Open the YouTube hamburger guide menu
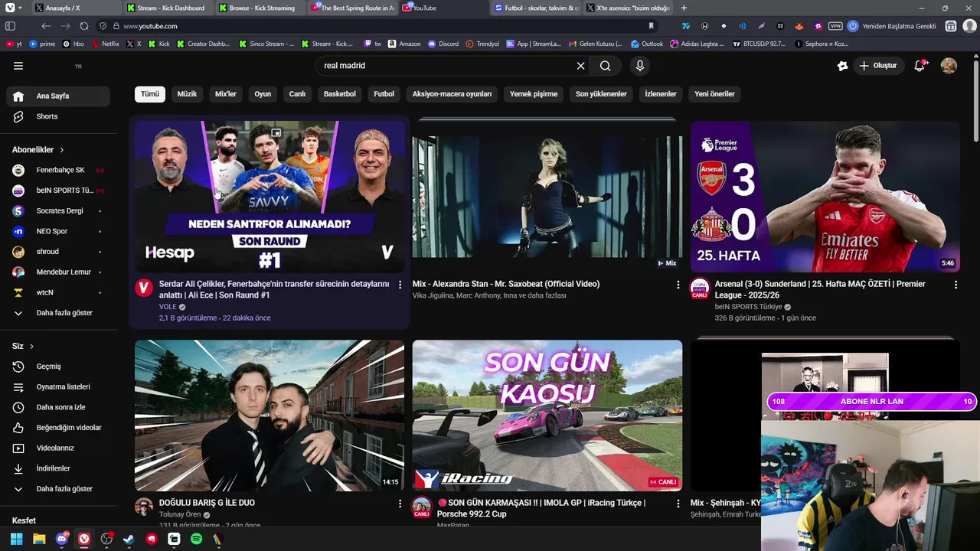The height and width of the screenshot is (551, 980). pyautogui.click(x=18, y=66)
